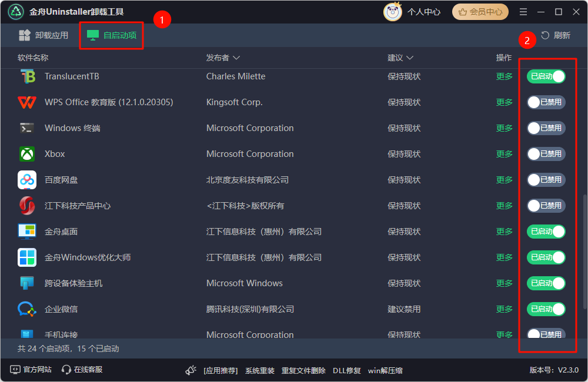Viewport: 588px width, 382px height.
Task: Open 更多 for 跨设备体验主机
Action: pyautogui.click(x=505, y=283)
